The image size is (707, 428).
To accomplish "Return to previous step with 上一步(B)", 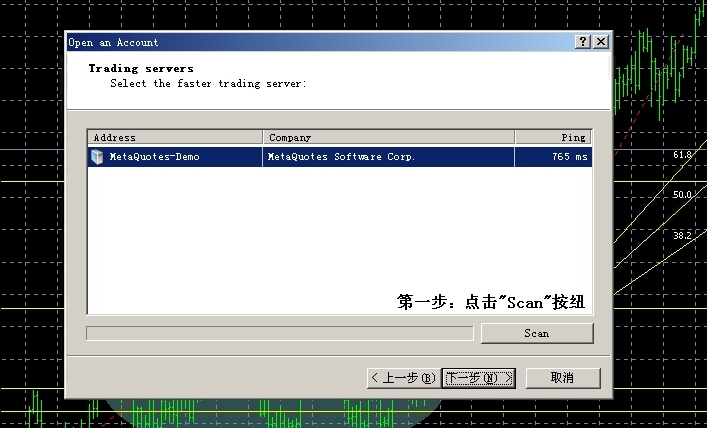I will pos(404,378).
